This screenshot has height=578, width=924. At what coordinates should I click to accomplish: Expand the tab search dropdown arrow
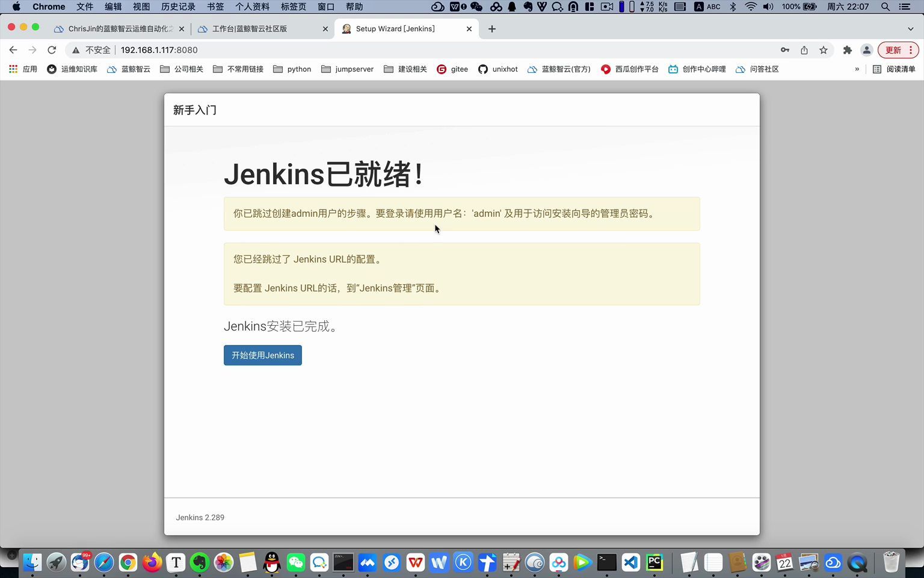point(911,29)
